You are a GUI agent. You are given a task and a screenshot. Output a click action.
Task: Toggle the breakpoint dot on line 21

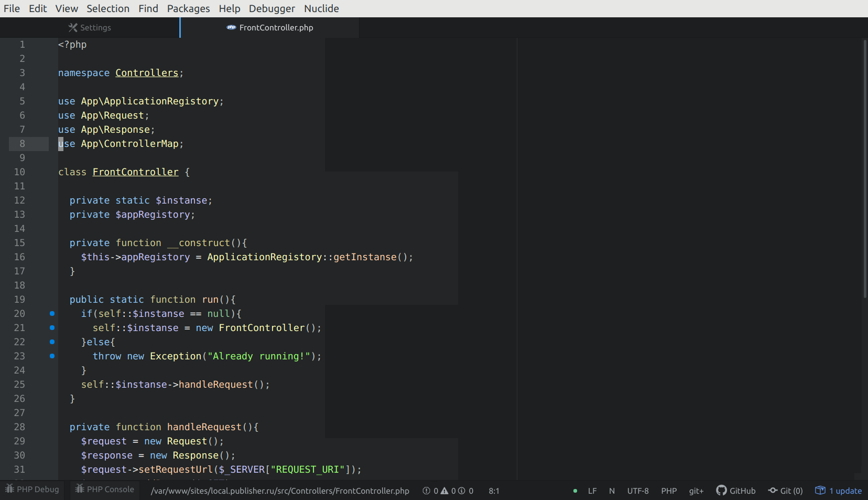point(52,327)
